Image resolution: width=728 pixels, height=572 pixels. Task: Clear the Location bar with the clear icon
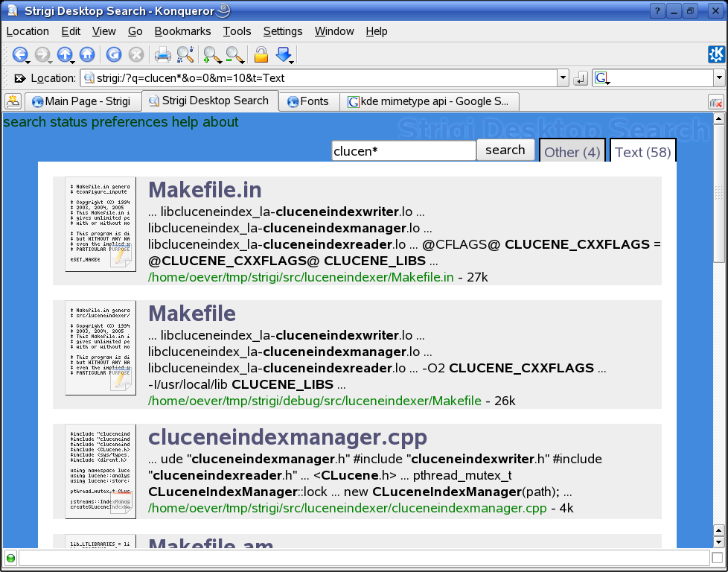tap(19, 78)
